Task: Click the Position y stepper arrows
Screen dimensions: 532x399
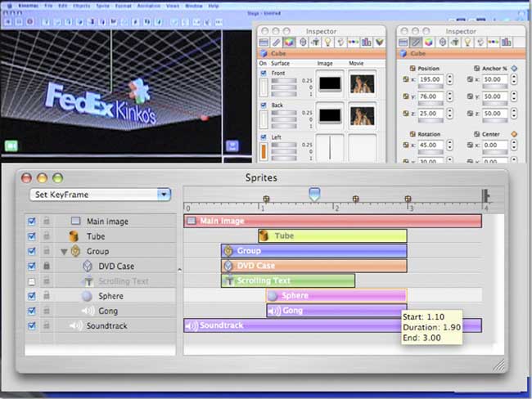Action: coord(450,96)
